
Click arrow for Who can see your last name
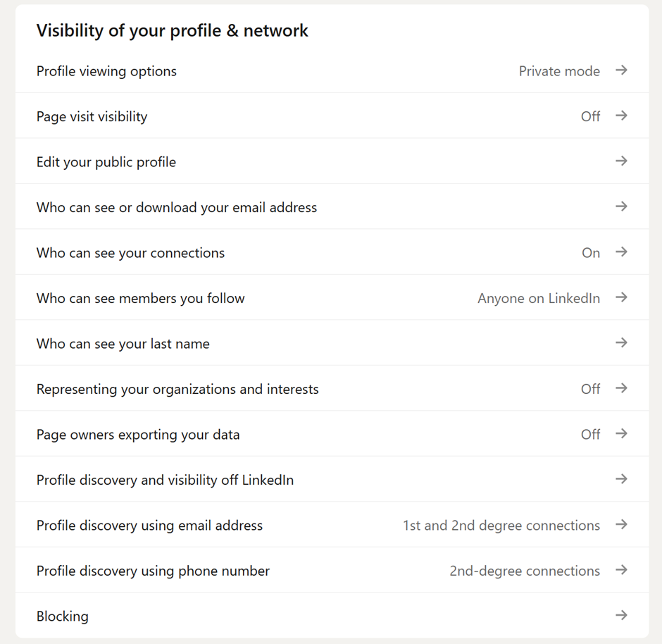[x=621, y=343]
